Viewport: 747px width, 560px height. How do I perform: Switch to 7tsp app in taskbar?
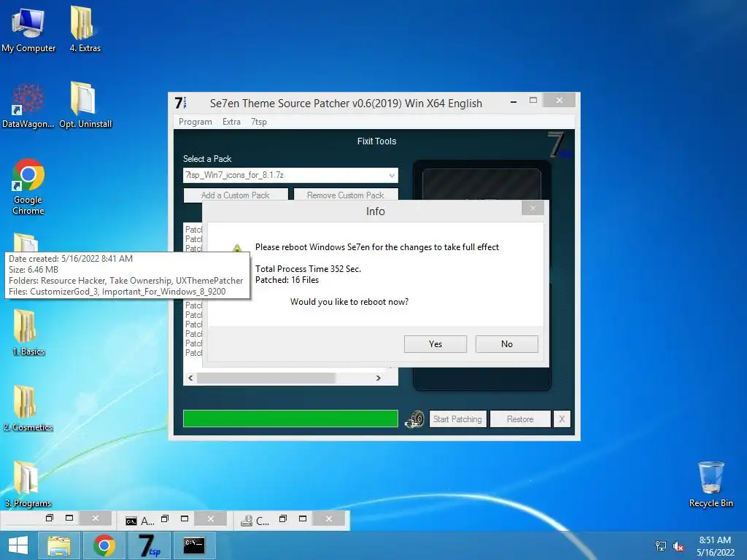[x=150, y=545]
